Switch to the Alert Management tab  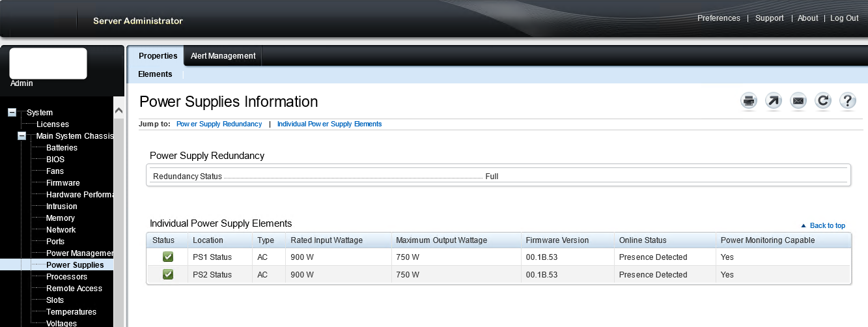[223, 56]
